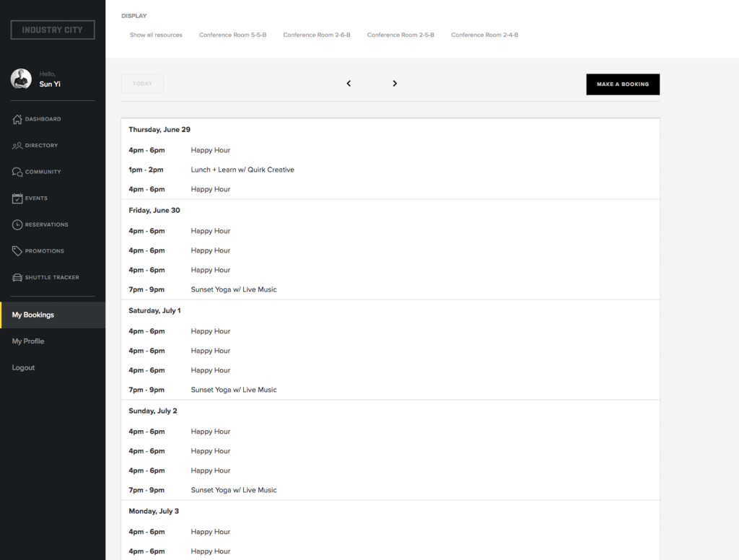Filter by Conference Room 5-5-B
Viewport: 739px width, 560px height.
(x=232, y=35)
